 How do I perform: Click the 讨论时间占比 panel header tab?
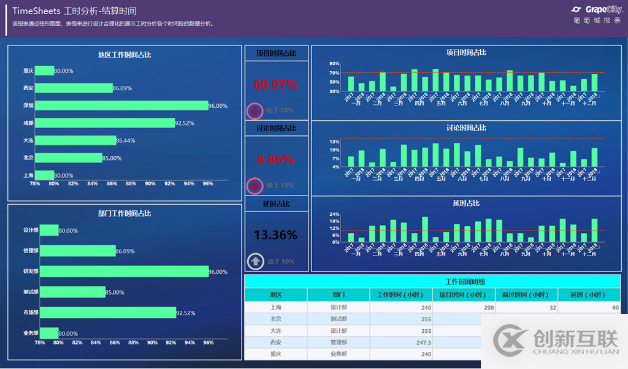[x=276, y=128]
